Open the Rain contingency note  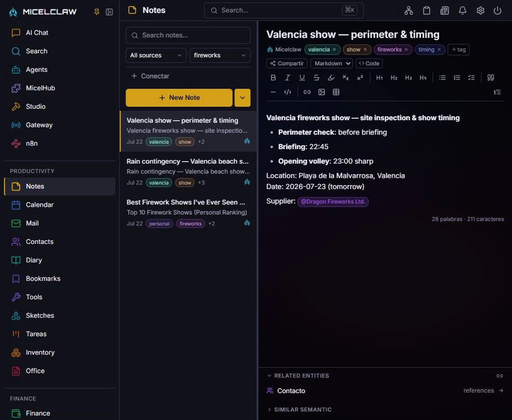189,172
